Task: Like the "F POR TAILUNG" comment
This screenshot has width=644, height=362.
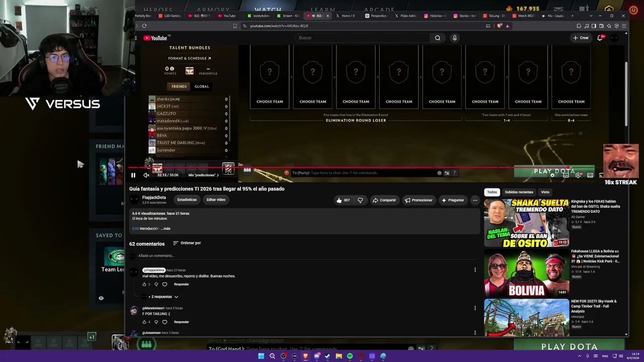Action: point(144,322)
